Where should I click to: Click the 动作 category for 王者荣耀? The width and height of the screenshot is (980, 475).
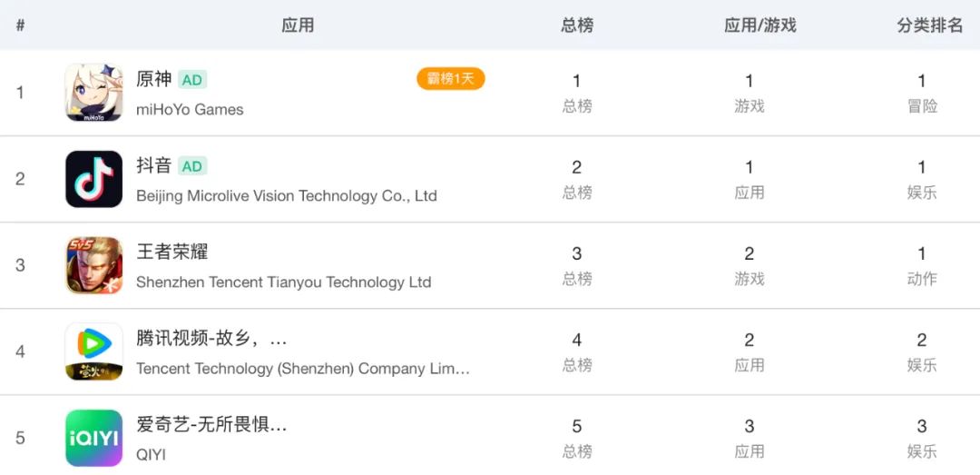pyautogui.click(x=922, y=279)
